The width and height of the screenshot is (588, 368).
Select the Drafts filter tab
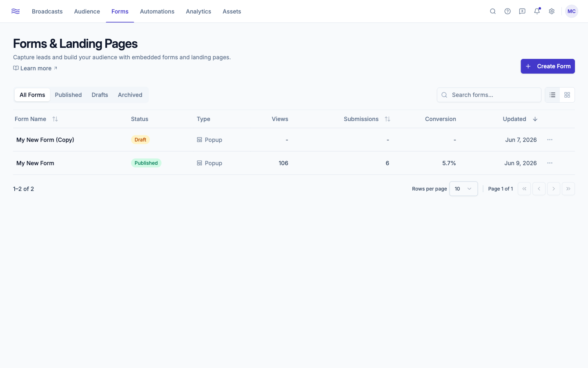[100, 95]
